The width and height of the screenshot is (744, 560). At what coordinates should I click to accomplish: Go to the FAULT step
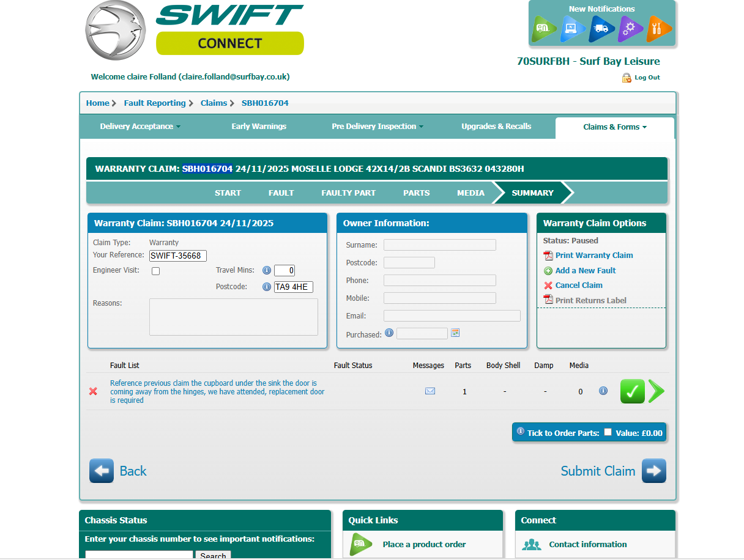(x=281, y=193)
